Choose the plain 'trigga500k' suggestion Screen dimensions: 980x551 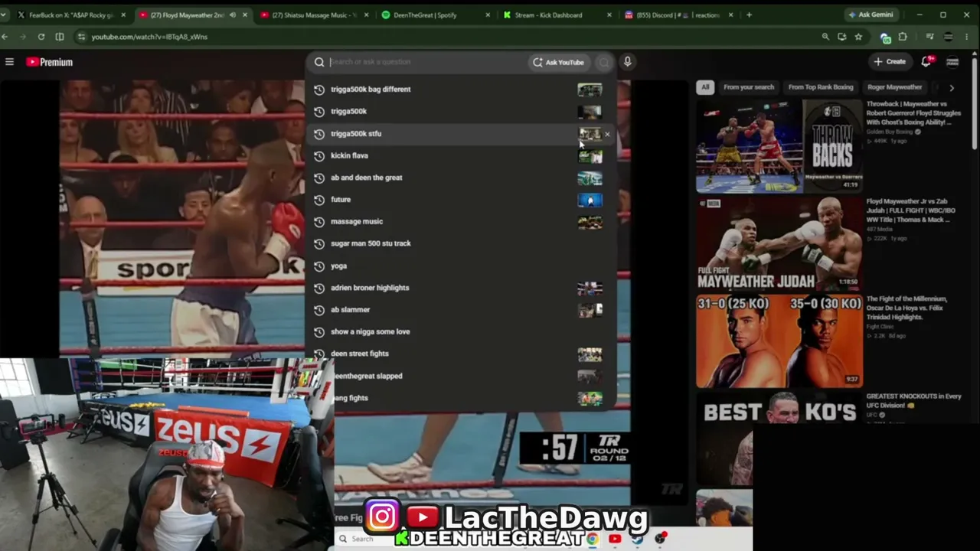(460, 112)
